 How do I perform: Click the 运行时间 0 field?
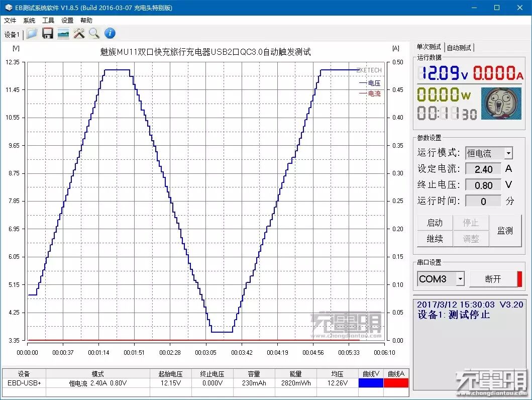pos(483,201)
